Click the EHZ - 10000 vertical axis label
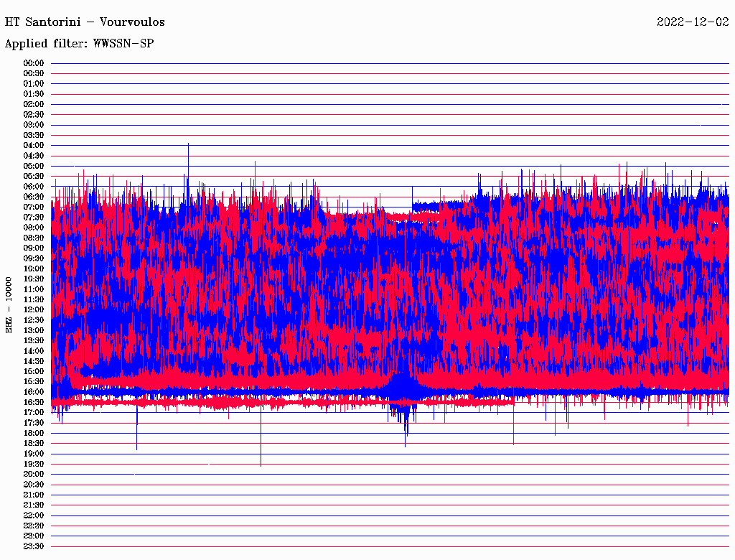Screen dimensions: 735x560 [x=9, y=304]
